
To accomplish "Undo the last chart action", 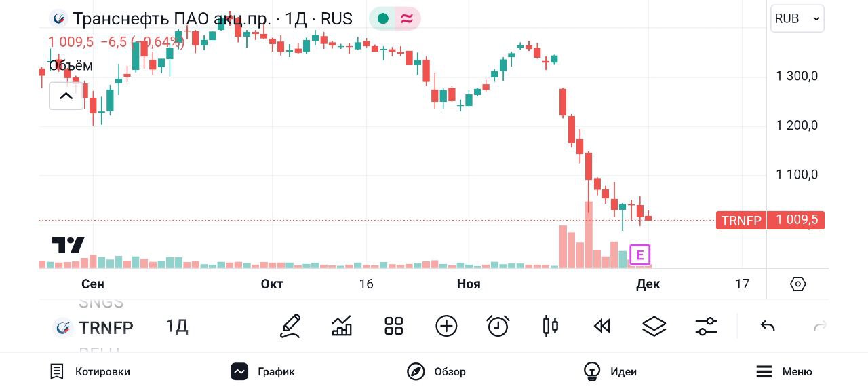I will point(768,327).
